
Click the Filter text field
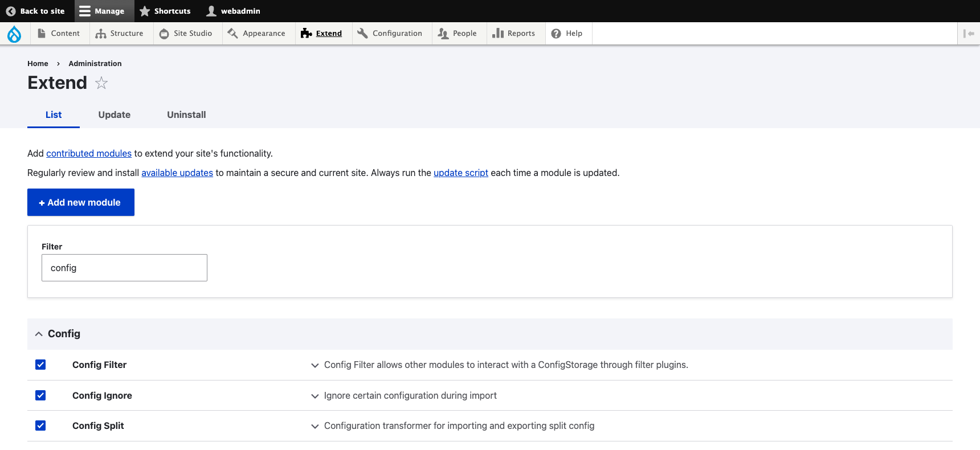[124, 268]
